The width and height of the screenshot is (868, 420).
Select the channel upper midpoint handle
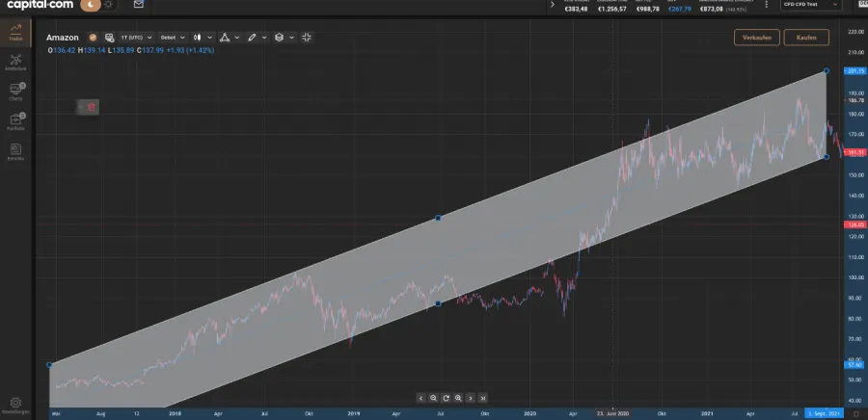(438, 219)
